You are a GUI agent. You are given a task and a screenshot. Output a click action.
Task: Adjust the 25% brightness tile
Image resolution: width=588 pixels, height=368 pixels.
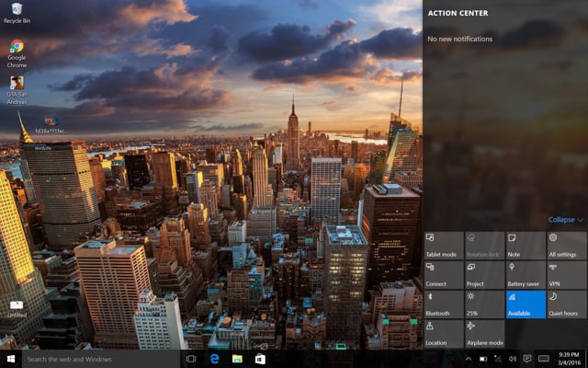pyautogui.click(x=483, y=304)
